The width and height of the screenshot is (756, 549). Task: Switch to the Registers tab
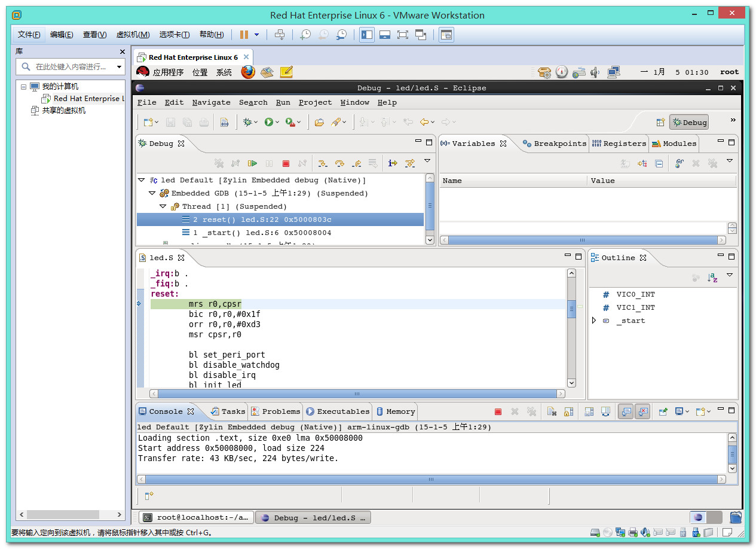(x=619, y=144)
